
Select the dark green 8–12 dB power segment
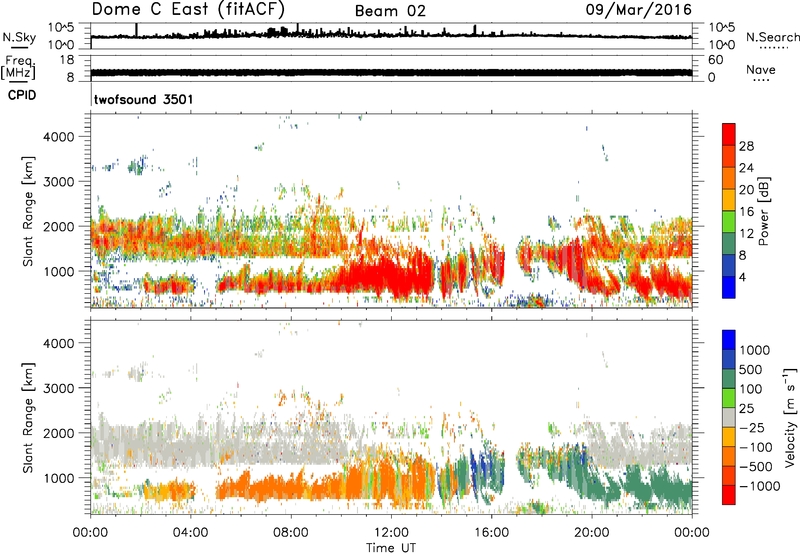pyautogui.click(x=729, y=243)
